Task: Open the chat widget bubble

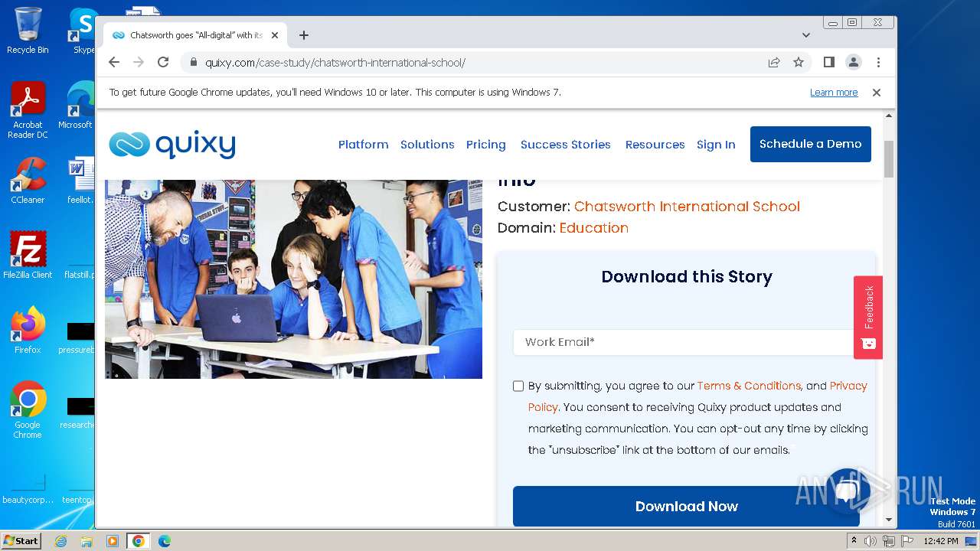Action: 848,491
